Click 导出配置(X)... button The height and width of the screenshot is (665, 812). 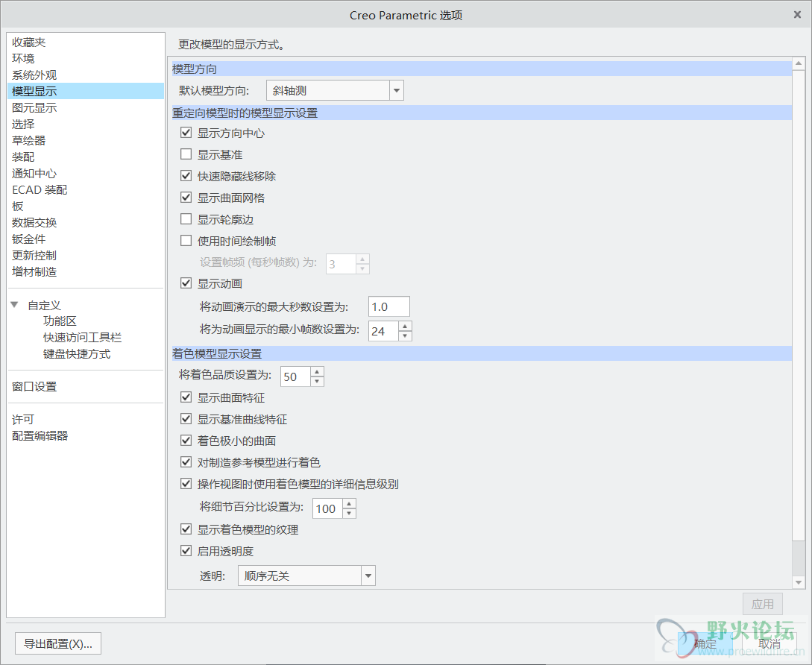point(58,644)
